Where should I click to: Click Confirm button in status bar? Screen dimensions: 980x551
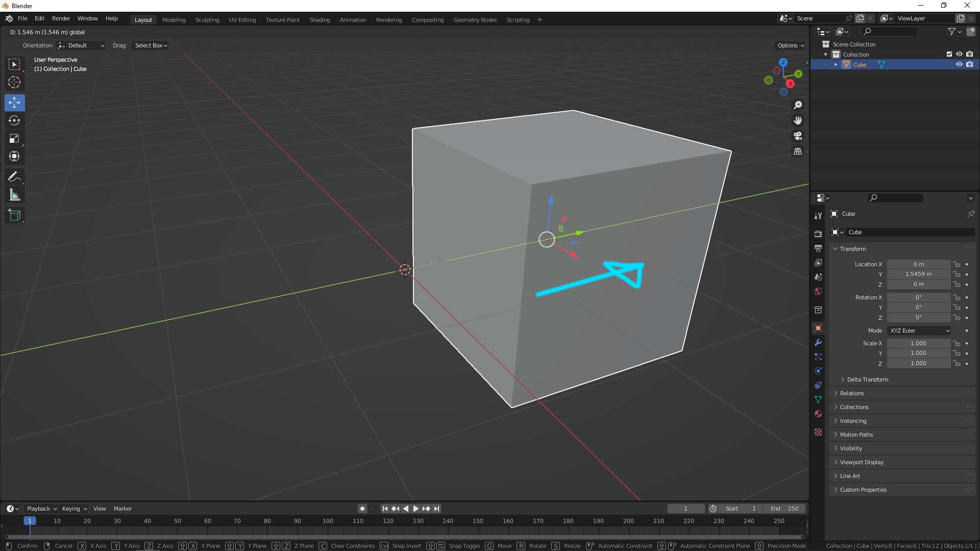click(x=27, y=545)
